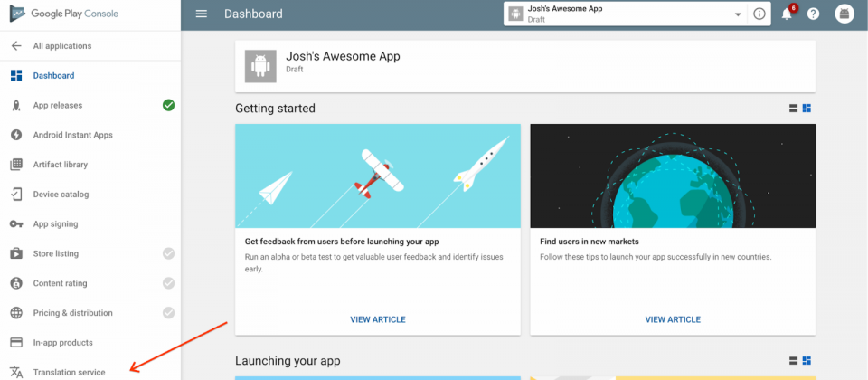Switch Launching your app to list view
Image resolution: width=868 pixels, height=380 pixels.
click(793, 361)
